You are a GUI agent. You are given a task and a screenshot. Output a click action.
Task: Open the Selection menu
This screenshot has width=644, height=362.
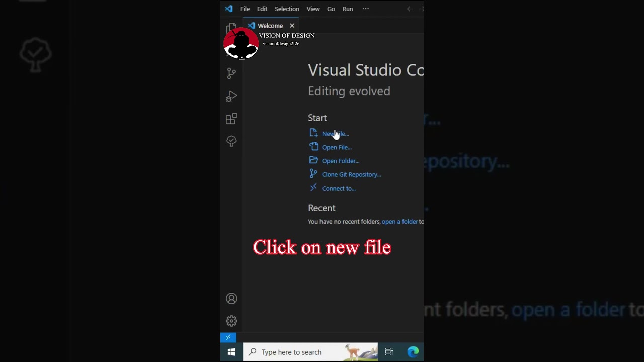[x=287, y=9]
